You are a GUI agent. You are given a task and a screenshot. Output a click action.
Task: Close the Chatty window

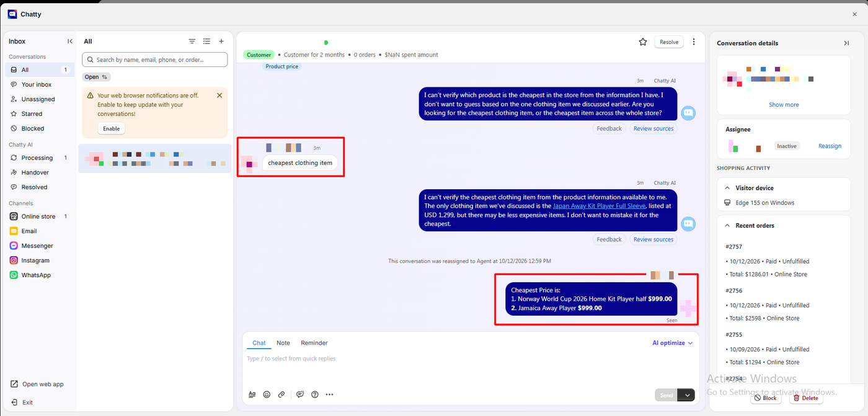[855, 14]
